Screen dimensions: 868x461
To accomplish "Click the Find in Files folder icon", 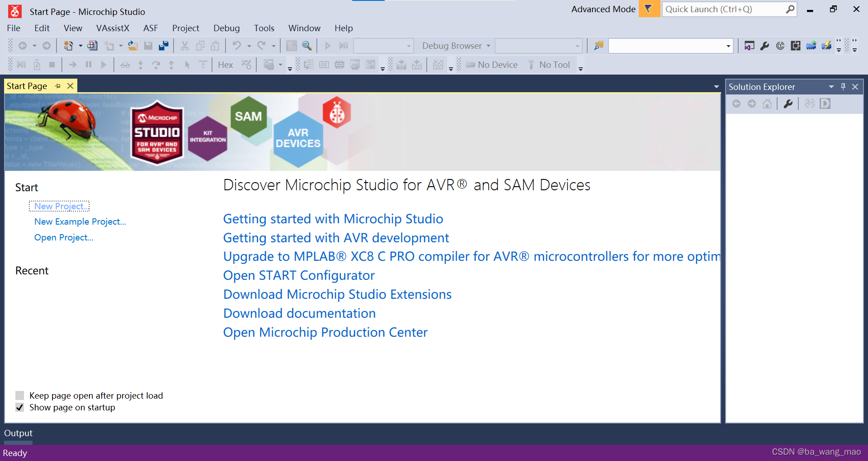I will click(599, 46).
